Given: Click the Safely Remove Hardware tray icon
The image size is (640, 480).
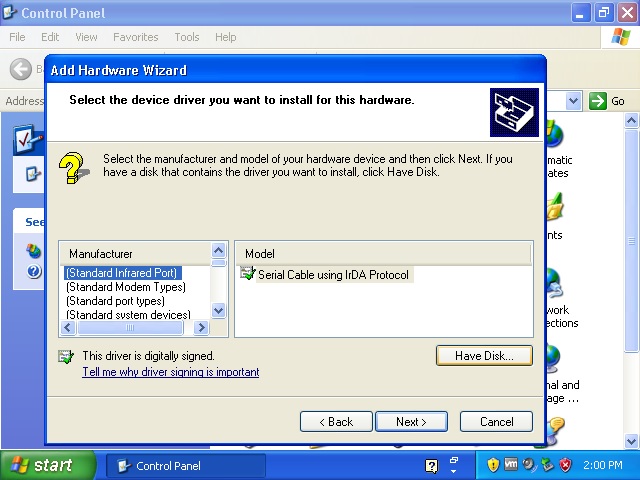Looking at the screenshot, I should [x=547, y=465].
